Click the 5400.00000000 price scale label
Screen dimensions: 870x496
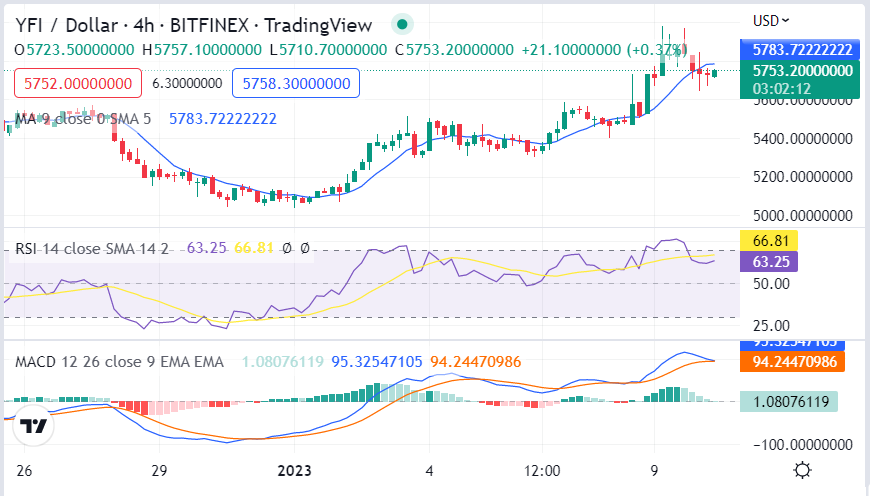(802, 139)
